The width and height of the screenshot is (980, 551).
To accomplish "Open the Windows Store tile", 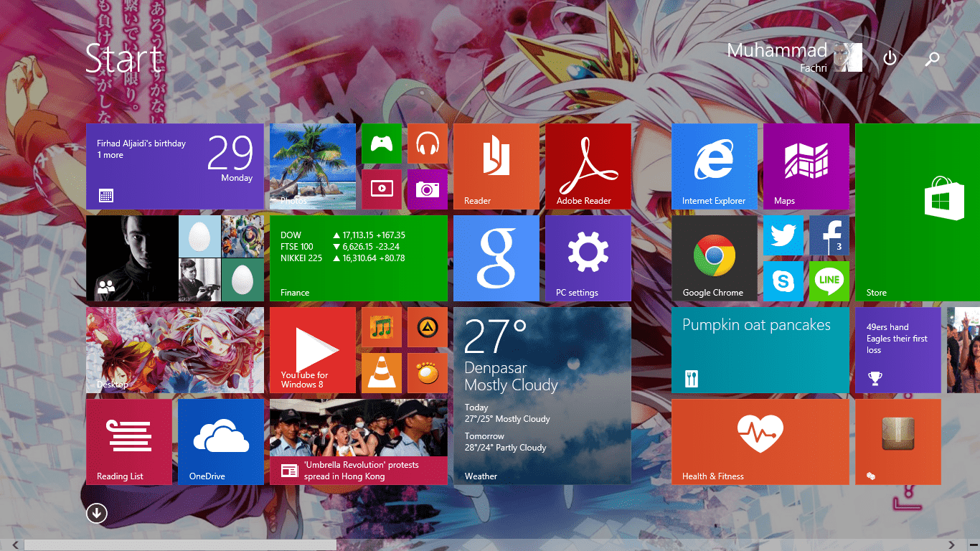I will (x=918, y=212).
